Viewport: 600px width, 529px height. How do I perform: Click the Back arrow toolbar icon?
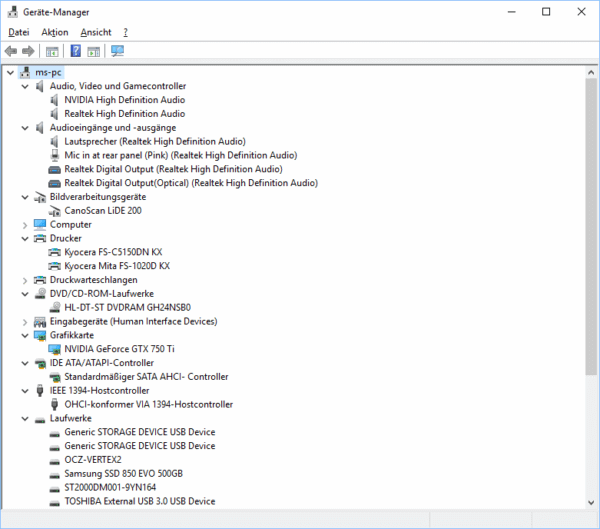(x=11, y=51)
